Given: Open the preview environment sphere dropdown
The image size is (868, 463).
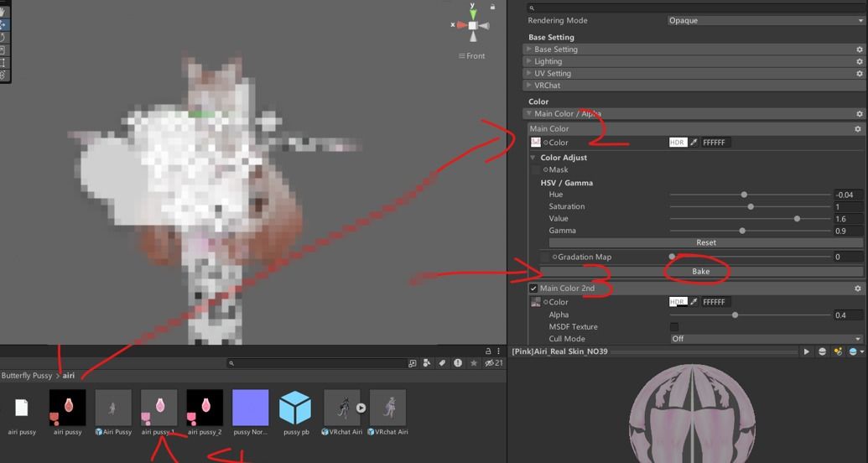Looking at the screenshot, I should coord(855,351).
